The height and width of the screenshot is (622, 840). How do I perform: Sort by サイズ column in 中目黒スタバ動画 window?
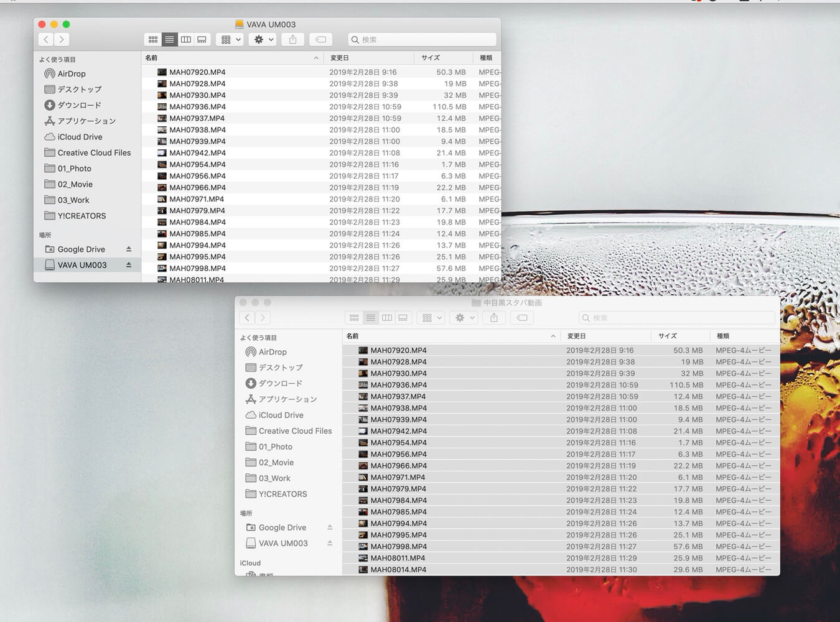[x=680, y=336]
